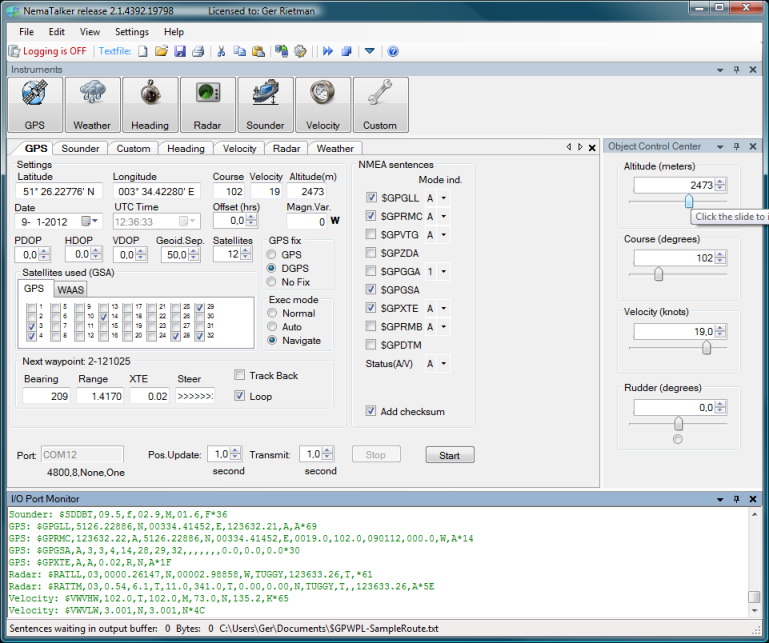Open the $GPGGA mode indicator dropdown
Screen dimensions: 769x643
coord(443,271)
